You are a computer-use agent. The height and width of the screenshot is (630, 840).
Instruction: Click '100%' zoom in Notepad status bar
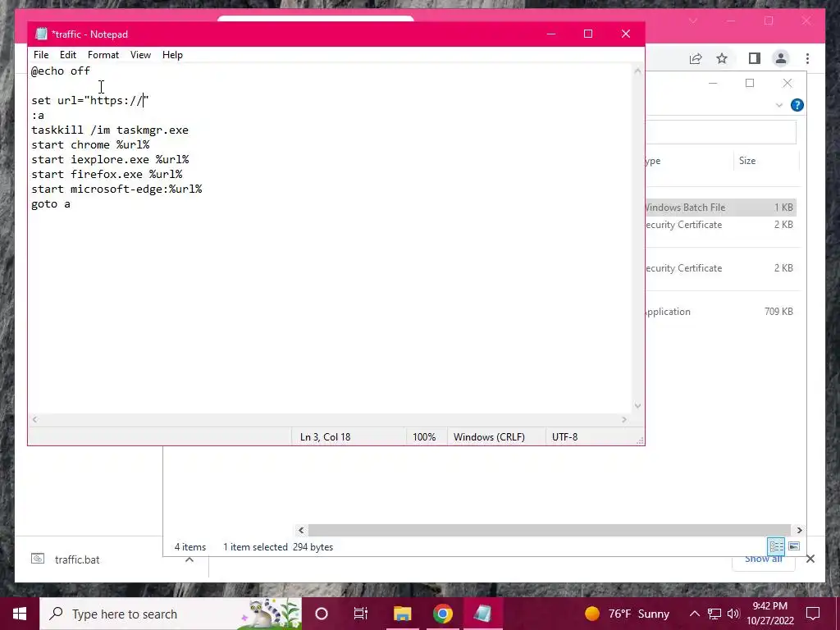(424, 436)
